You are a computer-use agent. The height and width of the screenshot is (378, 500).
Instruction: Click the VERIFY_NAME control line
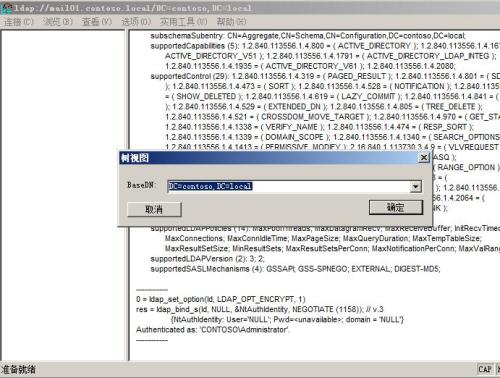[319, 127]
